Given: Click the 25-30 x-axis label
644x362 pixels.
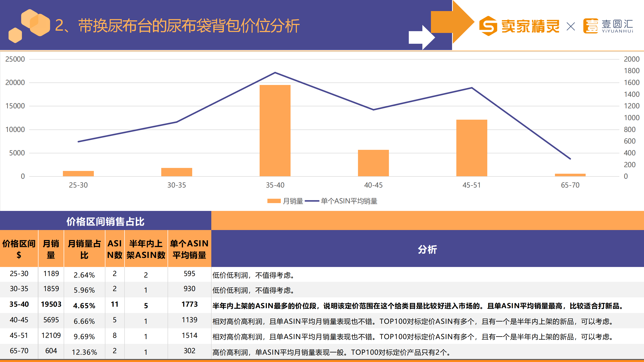Looking at the screenshot, I should coord(78,185).
